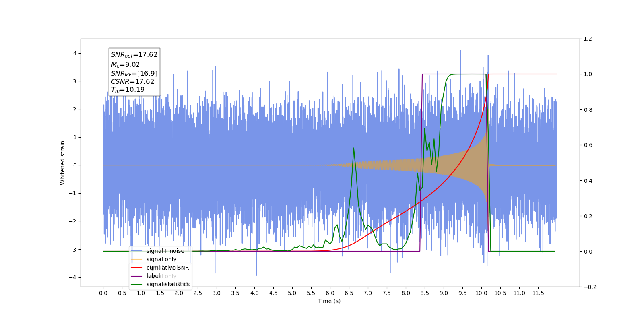Click the x-axis tick label 5.0
Screen dimensions: 644x322
(292, 293)
